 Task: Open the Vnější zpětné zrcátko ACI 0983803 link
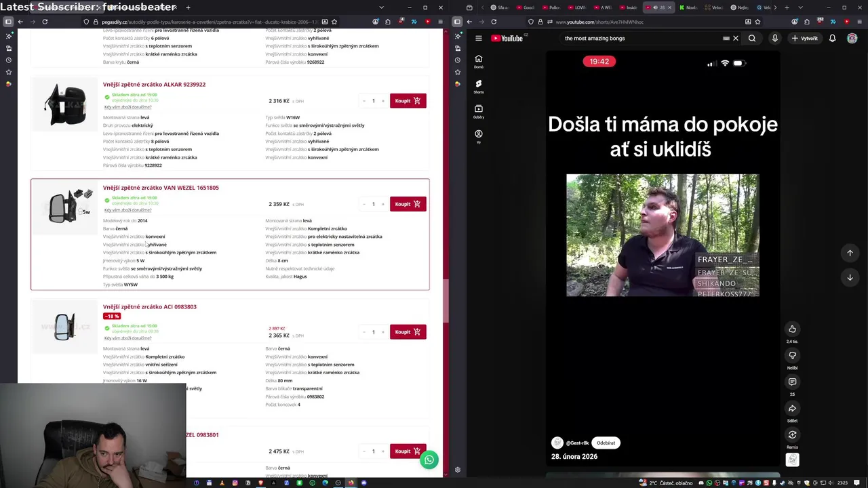point(149,307)
